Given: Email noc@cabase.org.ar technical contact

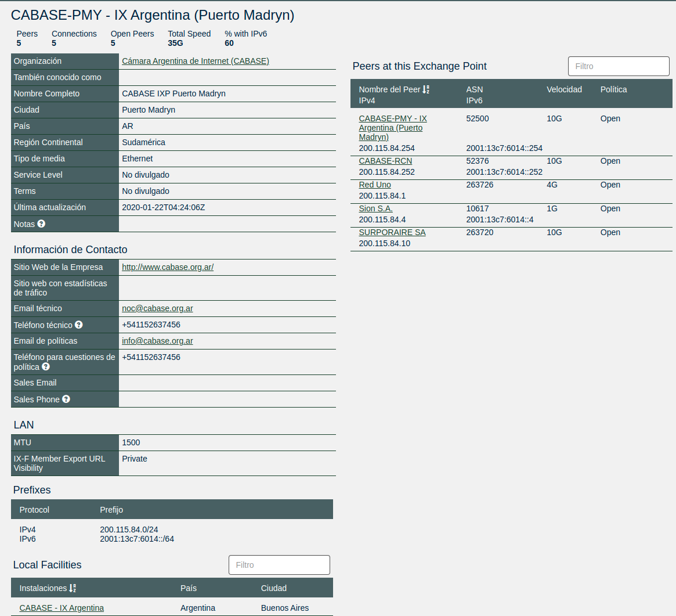Looking at the screenshot, I should click(x=157, y=308).
